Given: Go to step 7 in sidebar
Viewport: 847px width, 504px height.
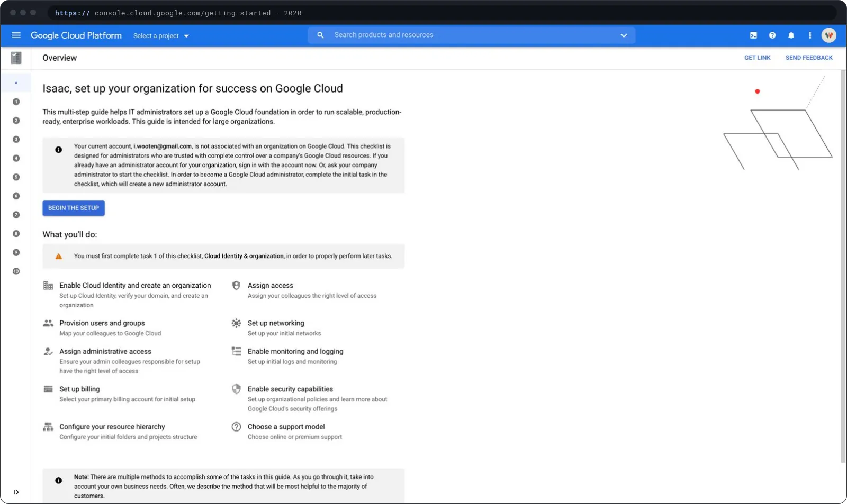Looking at the screenshot, I should click(x=16, y=215).
